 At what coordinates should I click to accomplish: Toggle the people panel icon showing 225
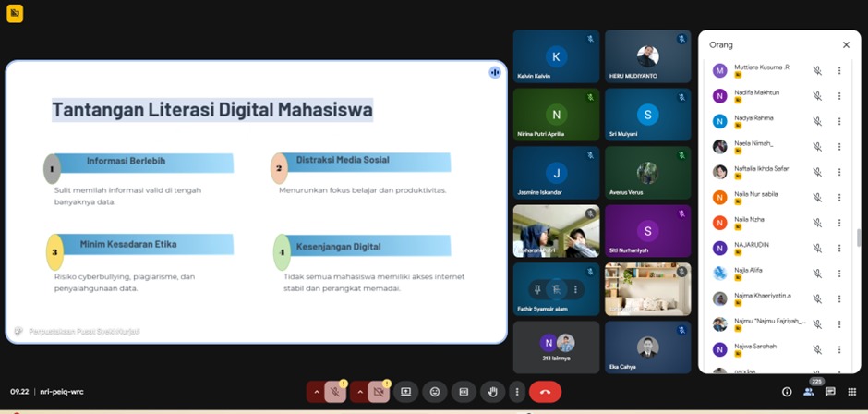tap(809, 392)
